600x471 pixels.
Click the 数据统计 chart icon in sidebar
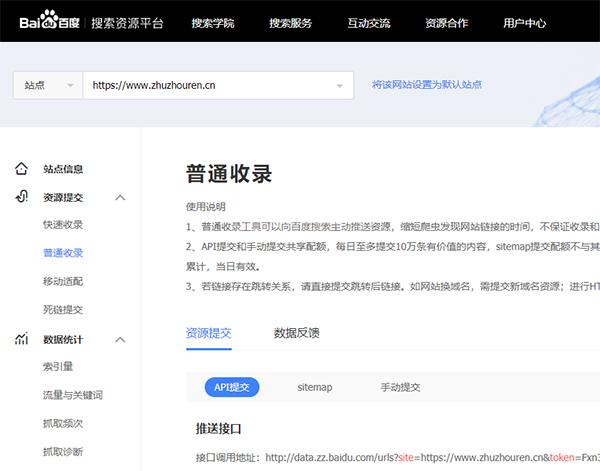coord(21,340)
